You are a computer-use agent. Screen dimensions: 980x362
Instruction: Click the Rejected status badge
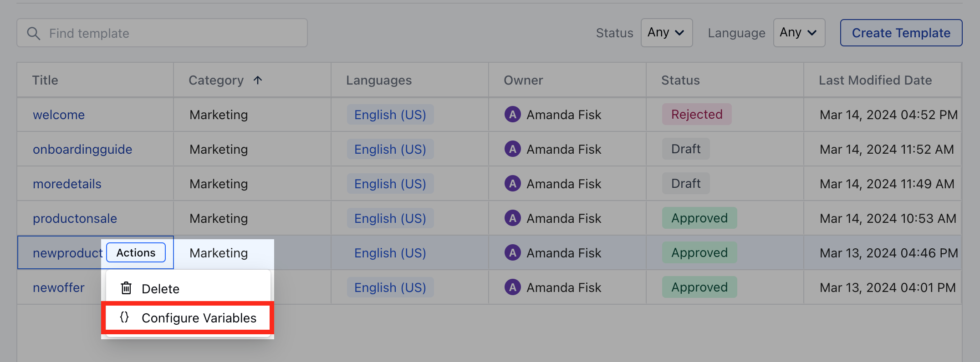697,114
